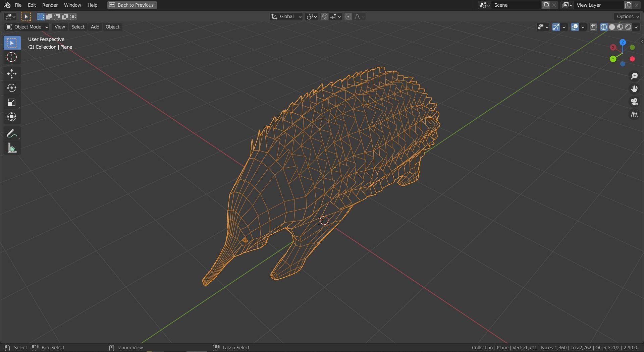The image size is (644, 352).
Task: Switch to Wireframe viewport shading
Action: pyautogui.click(x=604, y=27)
